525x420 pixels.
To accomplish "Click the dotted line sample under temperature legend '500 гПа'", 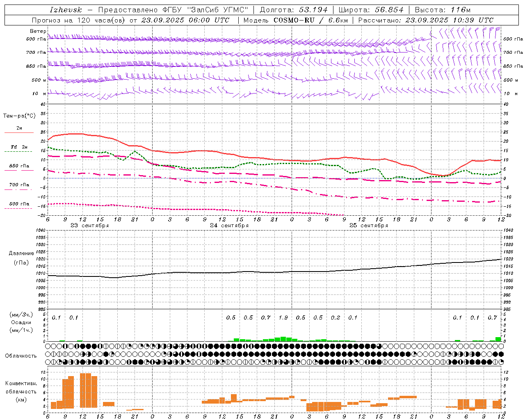I will pyautogui.click(x=18, y=209).
